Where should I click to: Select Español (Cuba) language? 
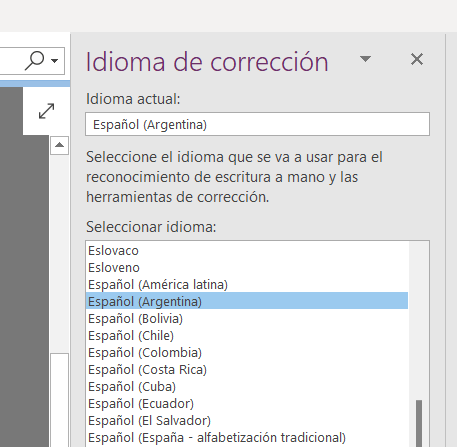pyautogui.click(x=247, y=387)
